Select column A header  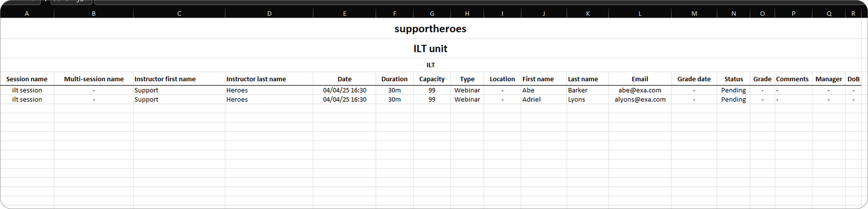click(x=27, y=14)
